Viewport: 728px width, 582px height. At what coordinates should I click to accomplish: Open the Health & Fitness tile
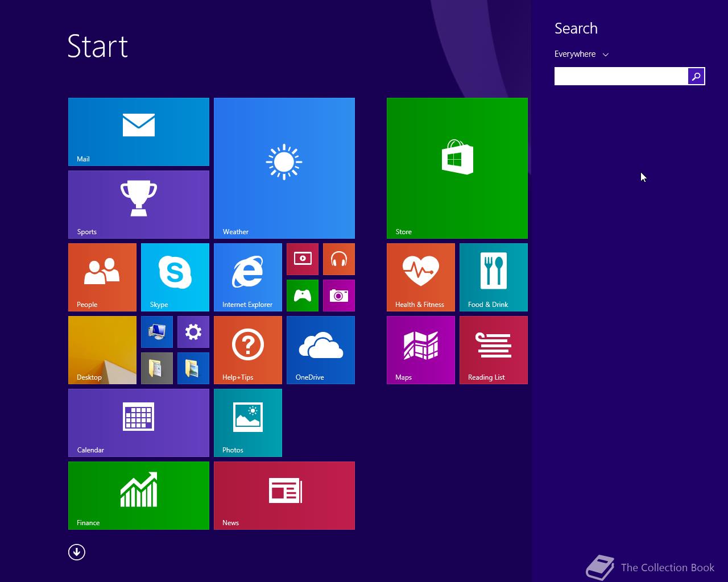coord(421,277)
